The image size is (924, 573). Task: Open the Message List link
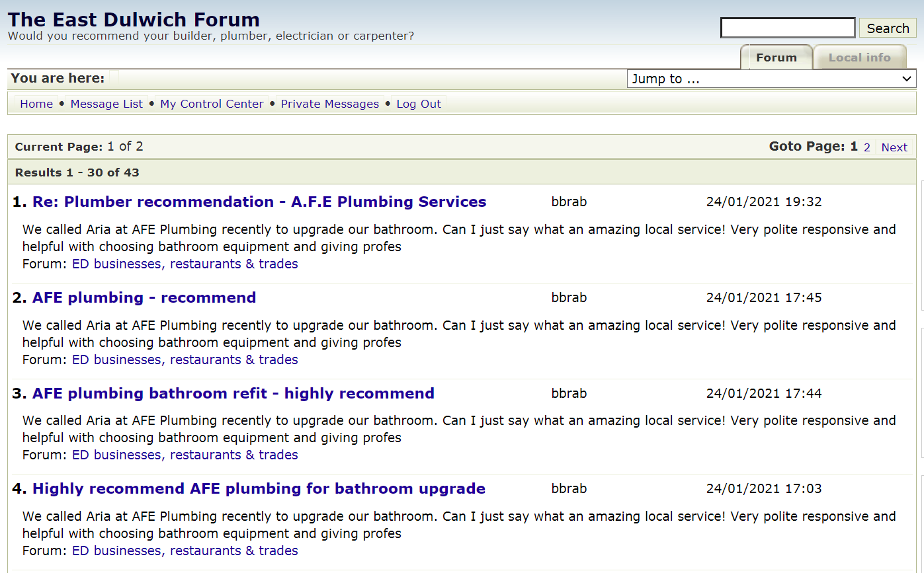(x=106, y=104)
